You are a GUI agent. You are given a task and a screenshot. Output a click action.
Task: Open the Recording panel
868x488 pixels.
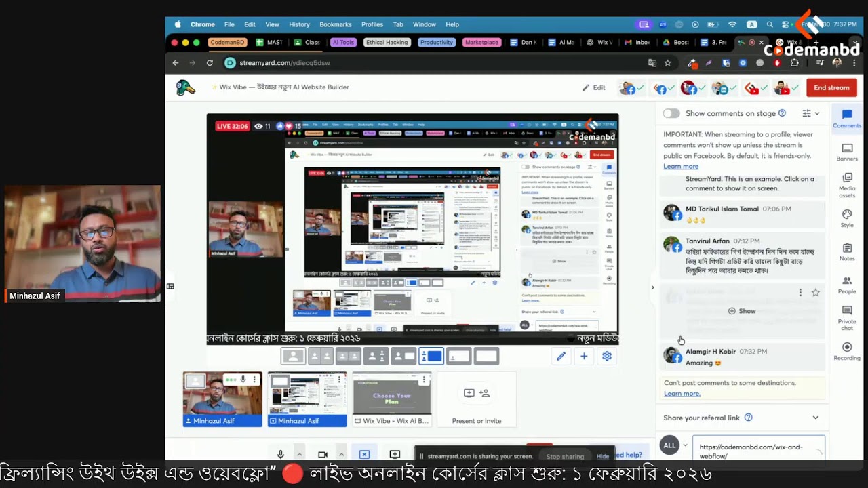(x=847, y=351)
